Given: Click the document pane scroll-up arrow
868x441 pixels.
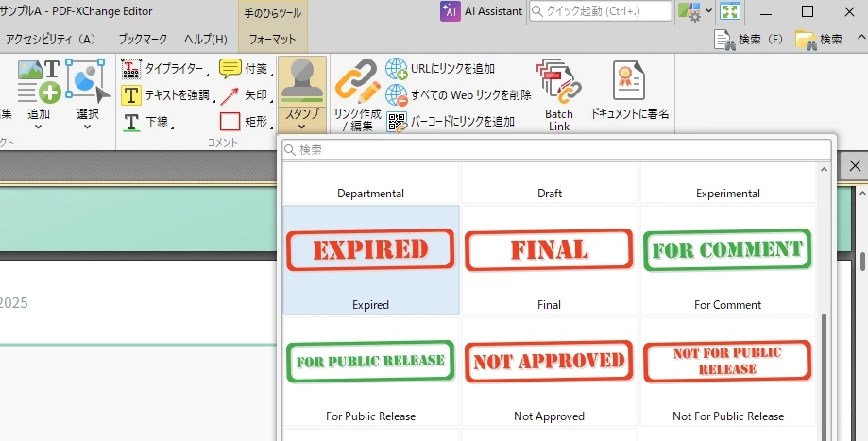Looking at the screenshot, I should pyautogui.click(x=862, y=193).
